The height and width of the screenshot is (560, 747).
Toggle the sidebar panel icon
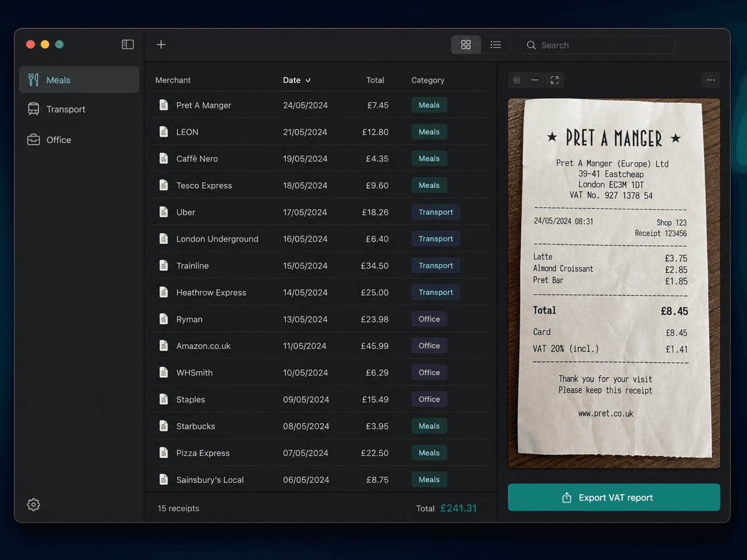coord(128,45)
